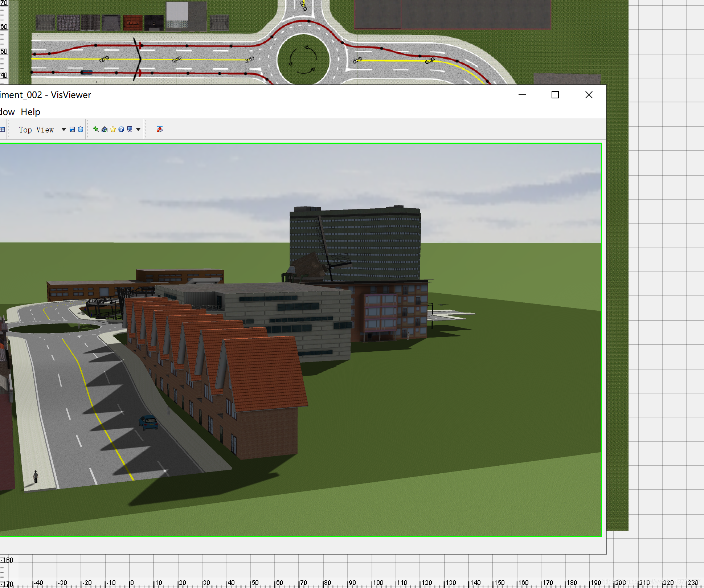Expand dropdown arrow next to monitor icon

point(138,130)
